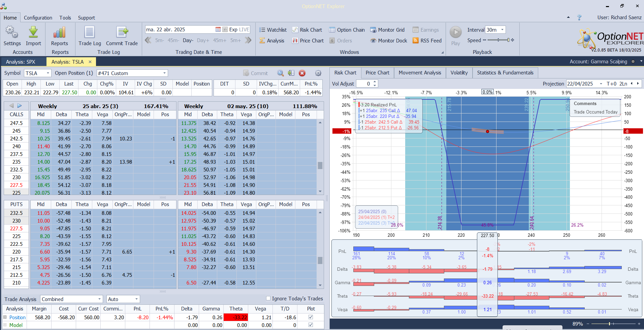This screenshot has width=644, height=330.
Task: Expand the Interval 30m dropdown
Action: point(502,30)
